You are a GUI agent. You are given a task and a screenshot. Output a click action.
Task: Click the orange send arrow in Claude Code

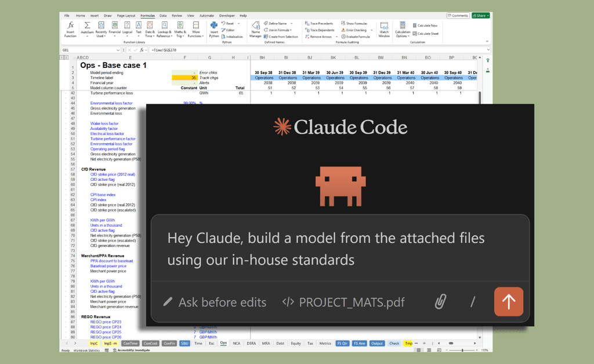tap(508, 301)
